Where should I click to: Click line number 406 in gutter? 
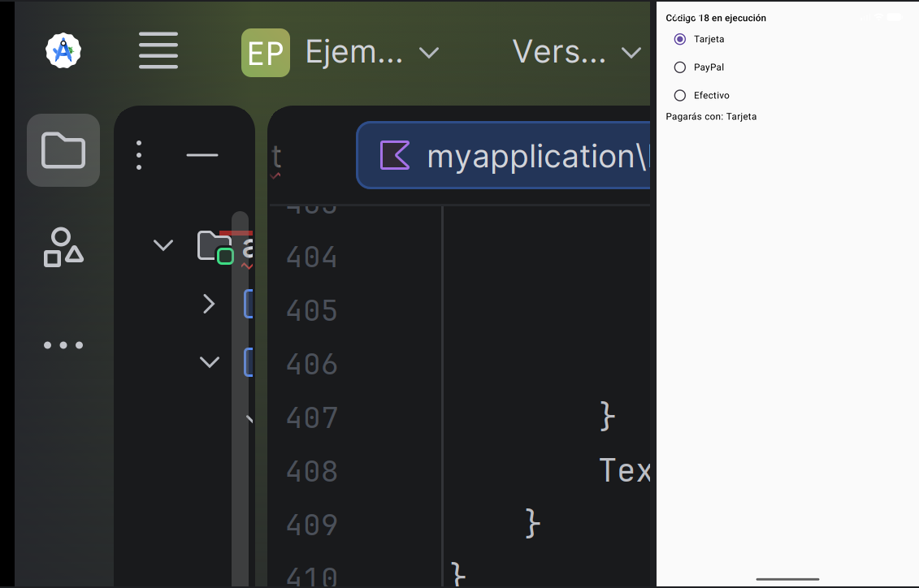tap(312, 365)
